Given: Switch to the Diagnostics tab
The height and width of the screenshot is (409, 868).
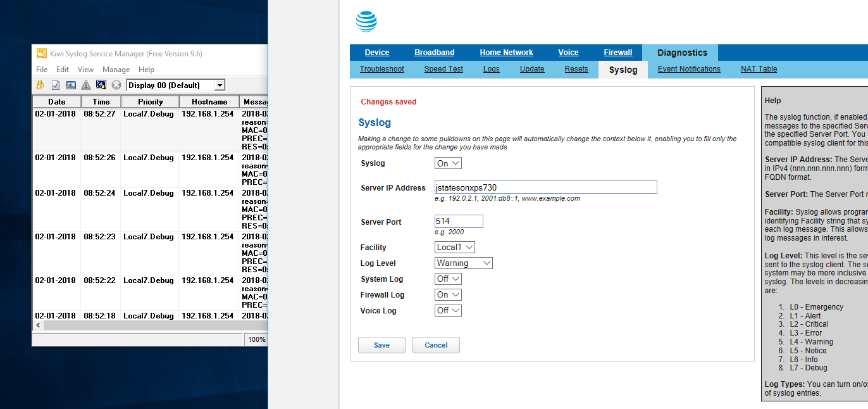Looking at the screenshot, I should coord(681,53).
